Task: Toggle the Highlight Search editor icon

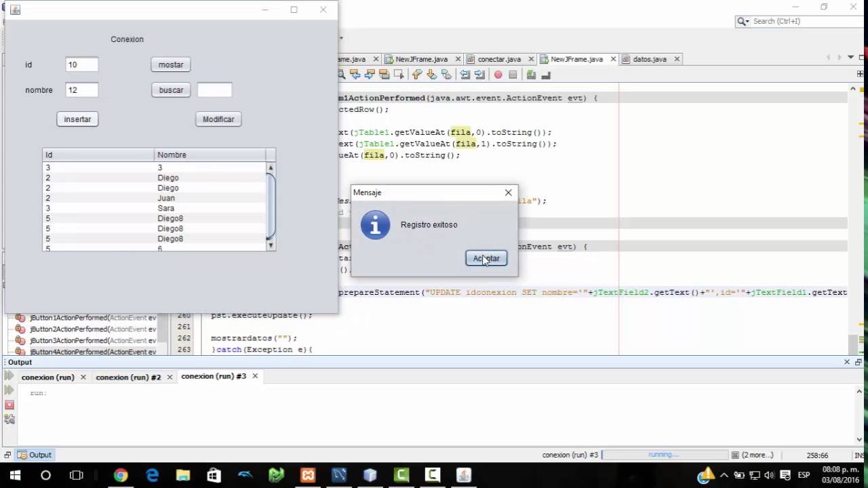Action: pyautogui.click(x=384, y=75)
